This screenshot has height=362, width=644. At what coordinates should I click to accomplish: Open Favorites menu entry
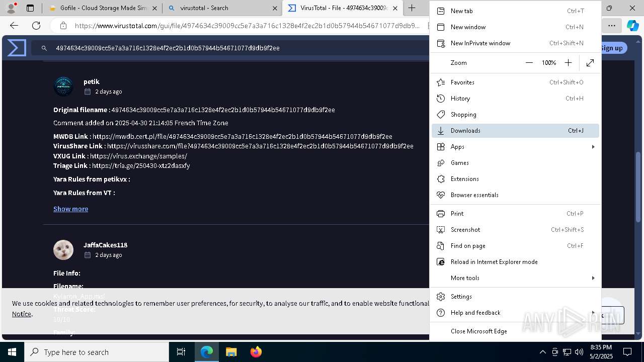tap(515, 82)
